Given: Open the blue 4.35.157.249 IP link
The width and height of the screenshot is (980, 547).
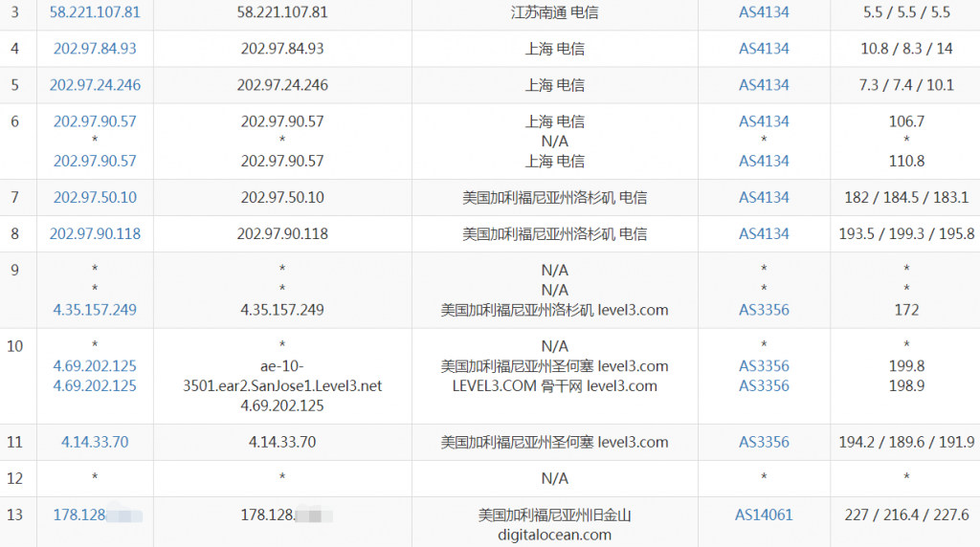Looking at the screenshot, I should coord(95,310).
